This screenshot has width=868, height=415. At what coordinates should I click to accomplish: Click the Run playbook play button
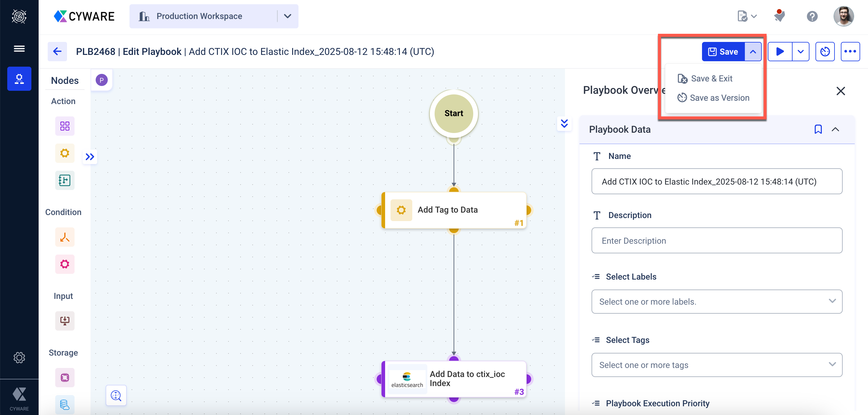tap(780, 52)
